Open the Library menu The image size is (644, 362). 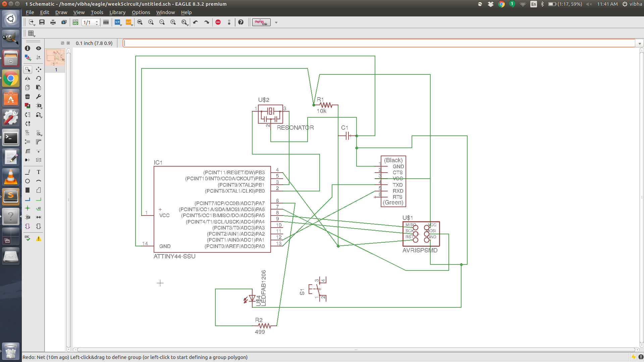117,12
